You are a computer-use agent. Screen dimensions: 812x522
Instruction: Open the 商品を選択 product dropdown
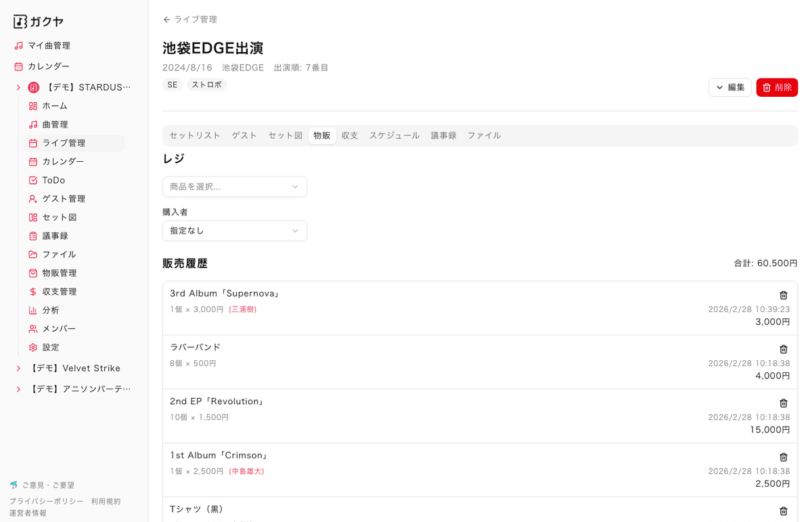pyautogui.click(x=235, y=186)
